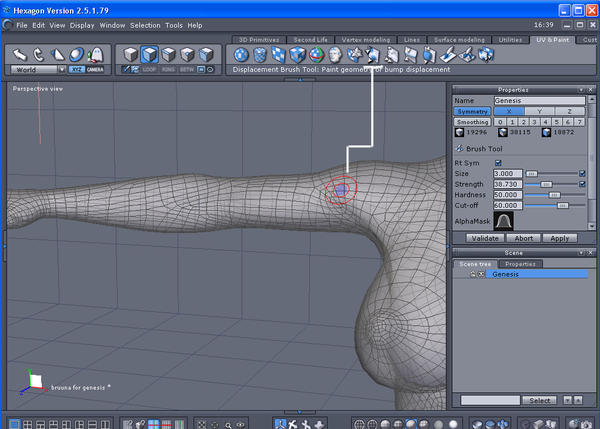Select the Displacement Brush tool icon
The image size is (600, 429).
[x=372, y=55]
